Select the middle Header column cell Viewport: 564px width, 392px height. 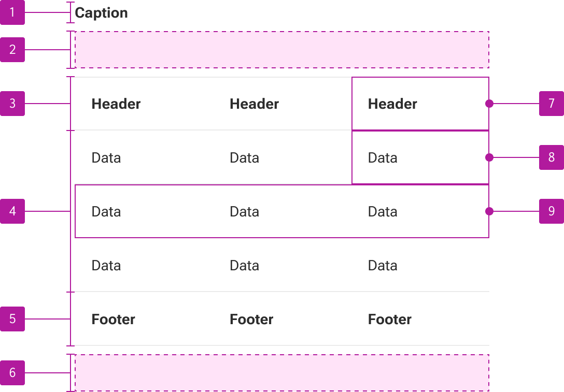(283, 104)
